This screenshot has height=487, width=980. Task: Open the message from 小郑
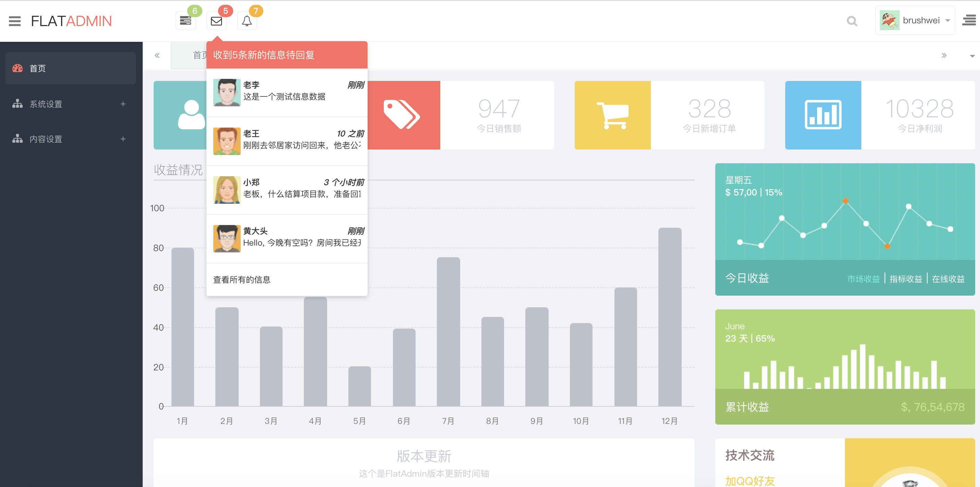(x=287, y=190)
